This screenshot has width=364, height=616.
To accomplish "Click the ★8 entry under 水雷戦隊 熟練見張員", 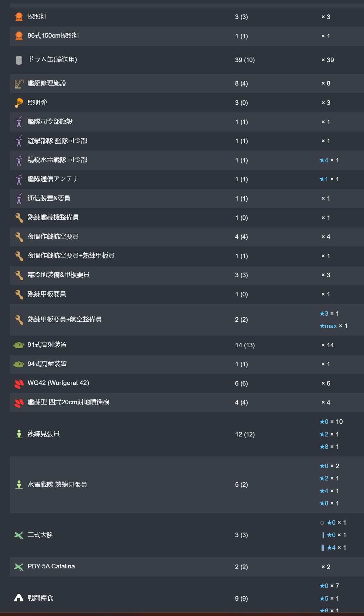I will coord(324,503).
